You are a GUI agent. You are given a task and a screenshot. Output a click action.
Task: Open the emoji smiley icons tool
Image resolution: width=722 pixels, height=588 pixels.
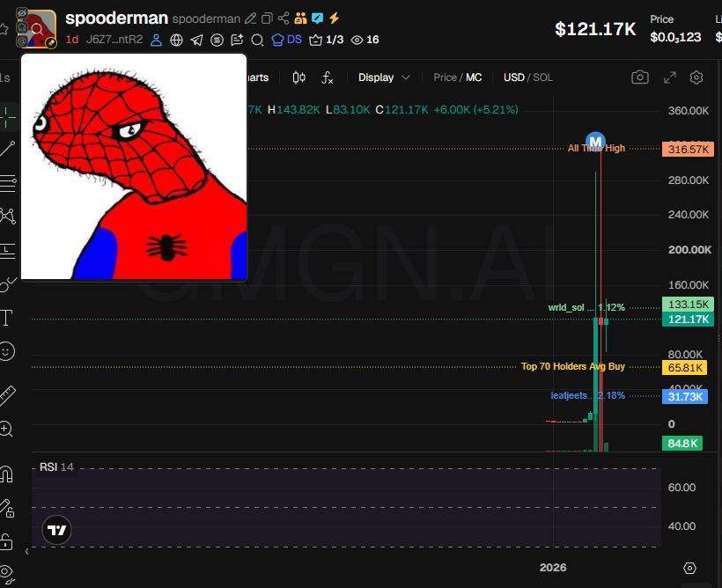pyautogui.click(x=6, y=352)
